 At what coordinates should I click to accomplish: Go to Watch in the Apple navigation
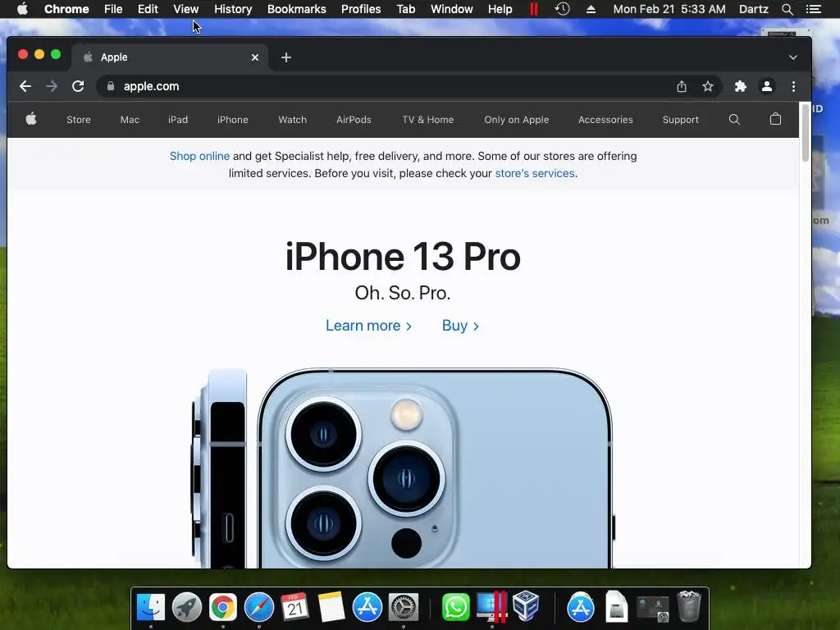point(293,120)
